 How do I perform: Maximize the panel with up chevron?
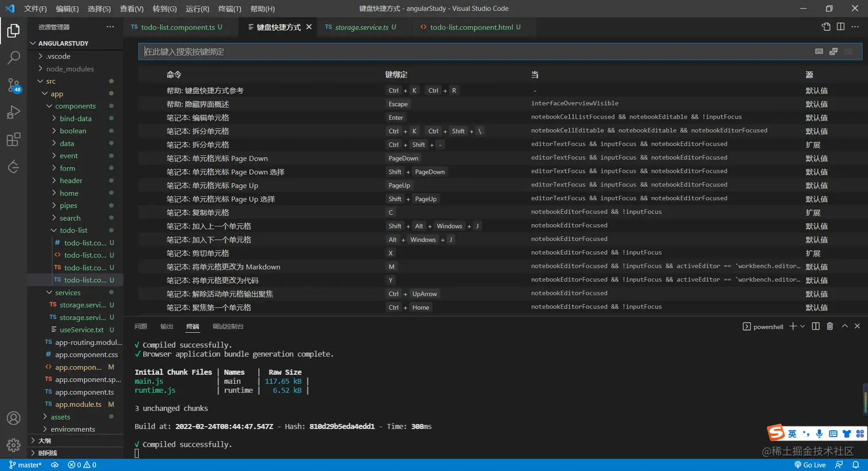pyautogui.click(x=844, y=326)
